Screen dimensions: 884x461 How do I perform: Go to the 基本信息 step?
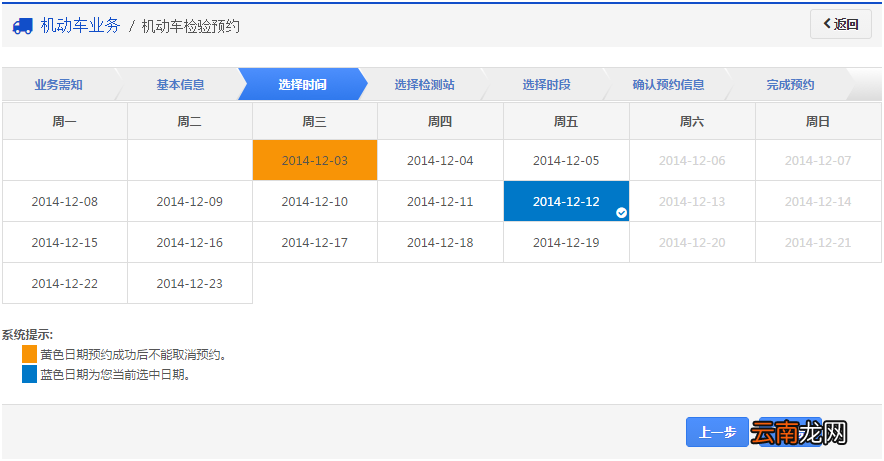pyautogui.click(x=180, y=85)
